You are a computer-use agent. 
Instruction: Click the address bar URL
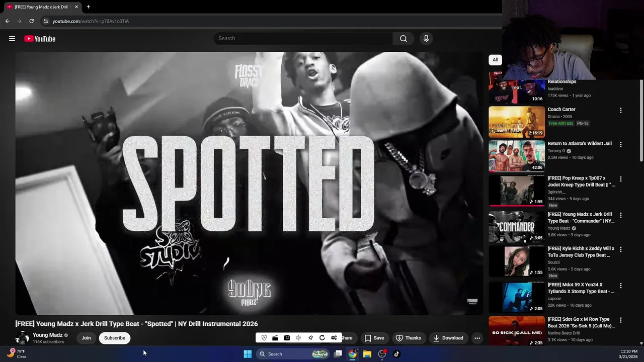tap(91, 21)
